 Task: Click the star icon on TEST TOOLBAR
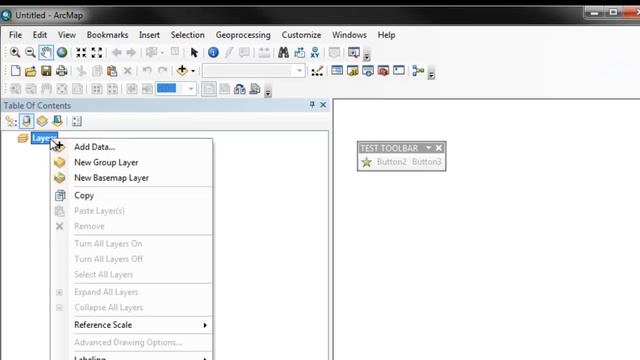(x=367, y=162)
